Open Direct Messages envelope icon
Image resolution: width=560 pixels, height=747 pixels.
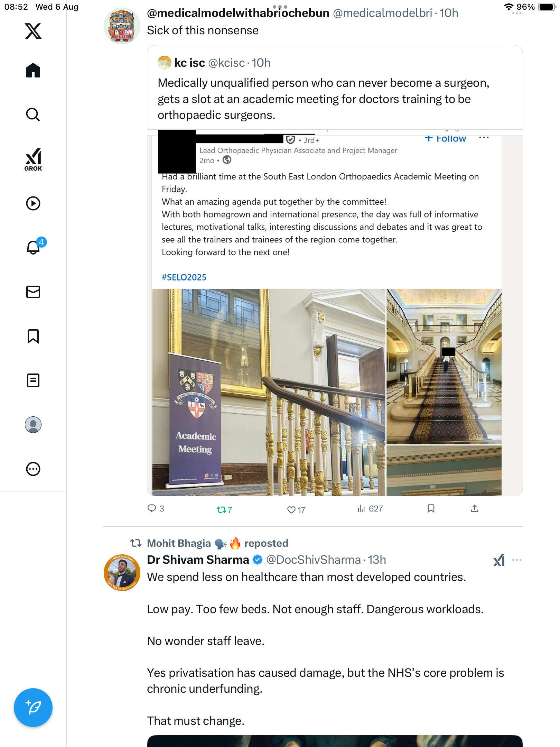tap(33, 292)
